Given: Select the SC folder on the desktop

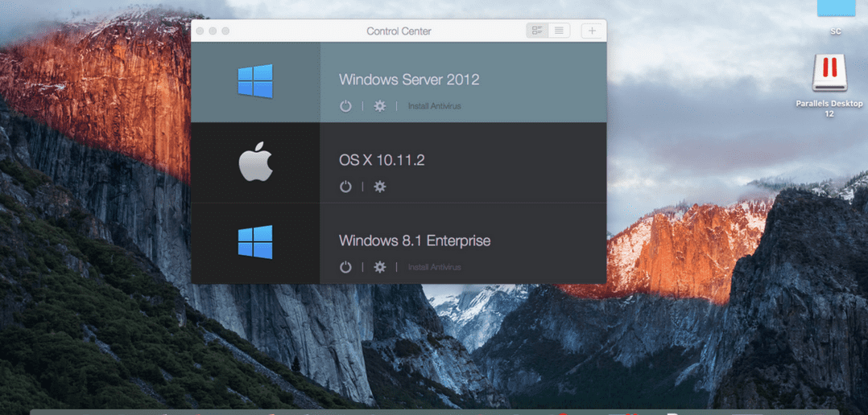Looking at the screenshot, I should click(x=836, y=8).
